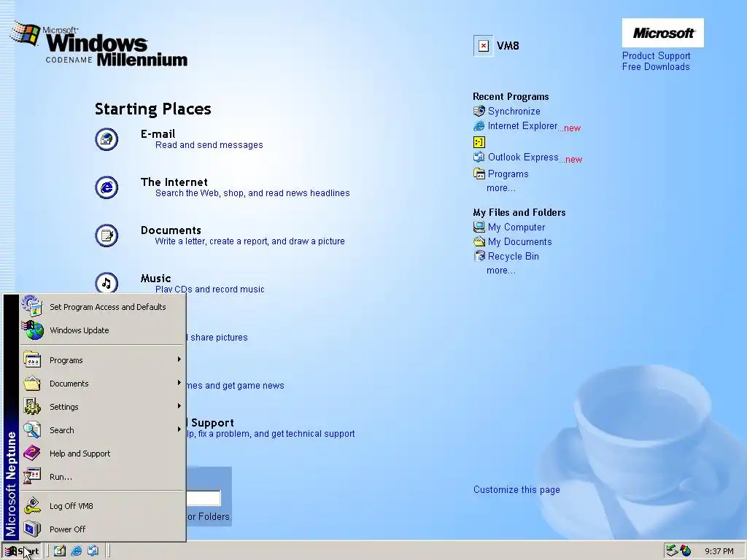Click the network tray icon
This screenshot has width=747, height=560.
(672, 551)
